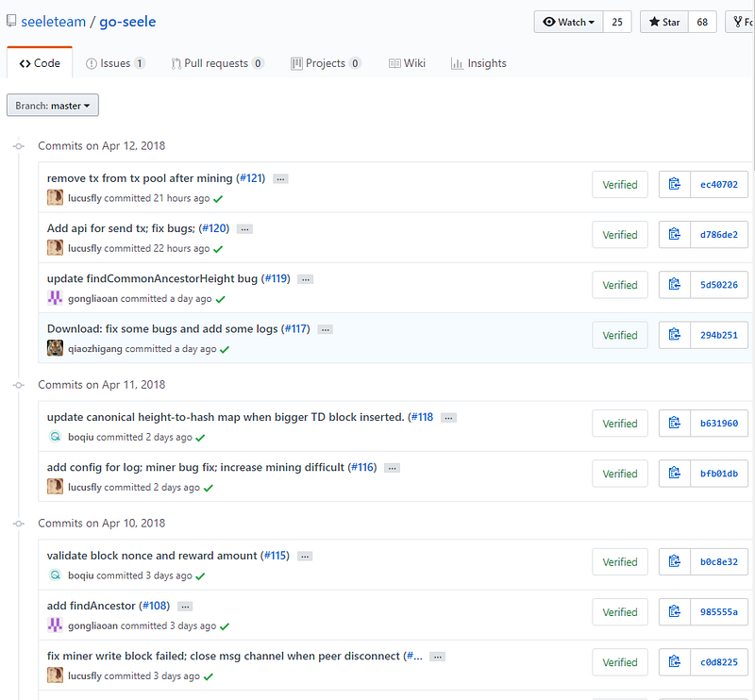Open pull request #121 link
The image size is (755, 700).
click(251, 178)
